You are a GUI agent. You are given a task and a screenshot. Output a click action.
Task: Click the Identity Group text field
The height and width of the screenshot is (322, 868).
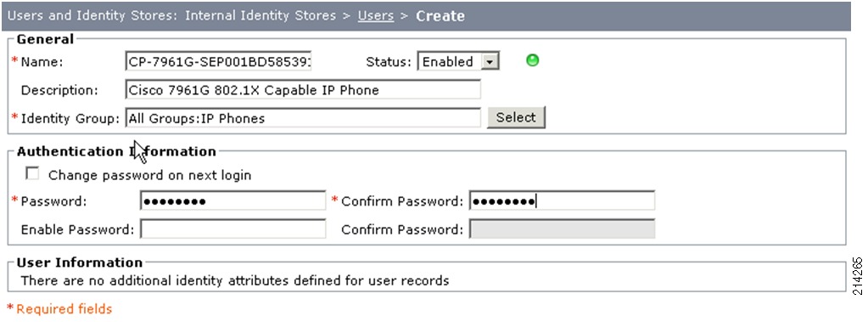(x=303, y=118)
